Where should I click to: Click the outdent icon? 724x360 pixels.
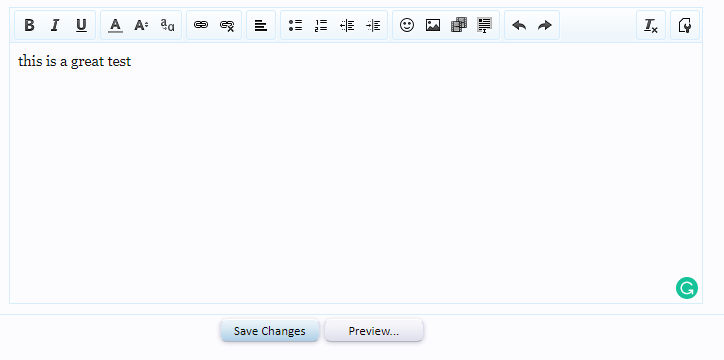(x=347, y=25)
